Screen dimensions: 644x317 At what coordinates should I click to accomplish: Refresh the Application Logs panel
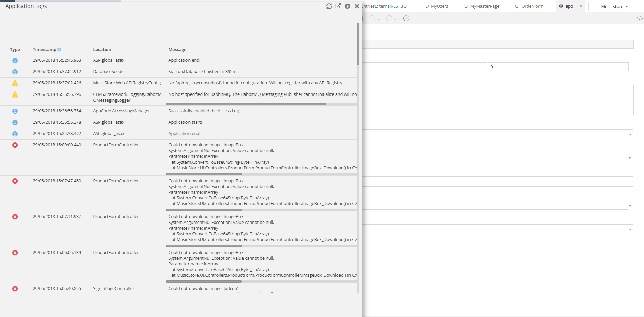(329, 6)
